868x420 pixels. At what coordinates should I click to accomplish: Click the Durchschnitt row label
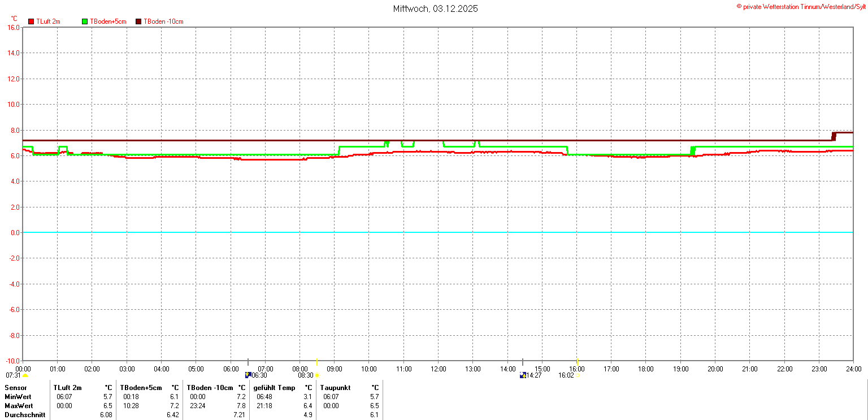click(x=25, y=415)
